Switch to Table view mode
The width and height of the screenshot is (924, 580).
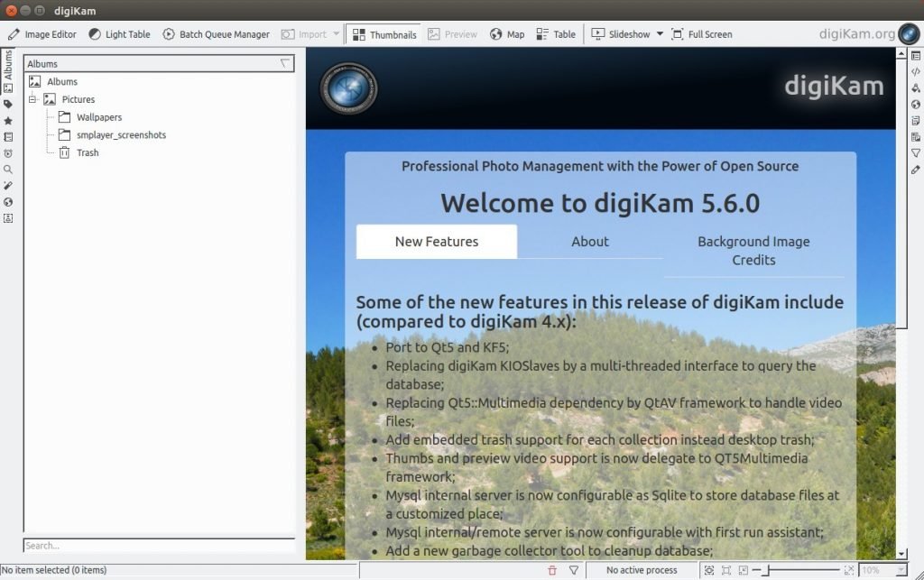(x=555, y=34)
